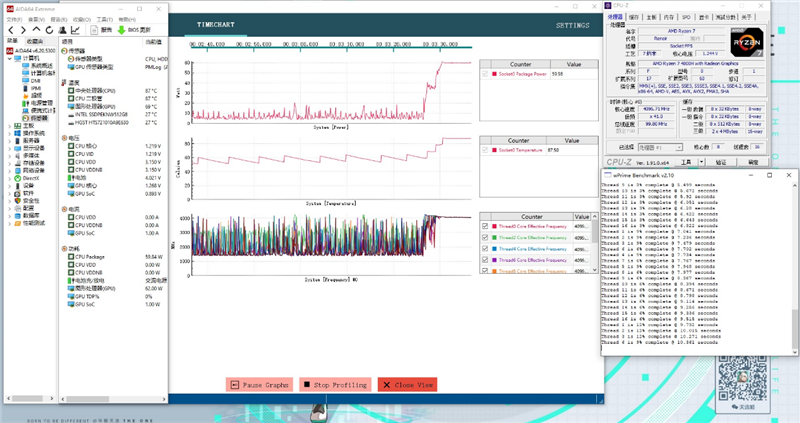Uncheck Thread6 Core Effective Frequency
800x423 pixels.
[485, 260]
